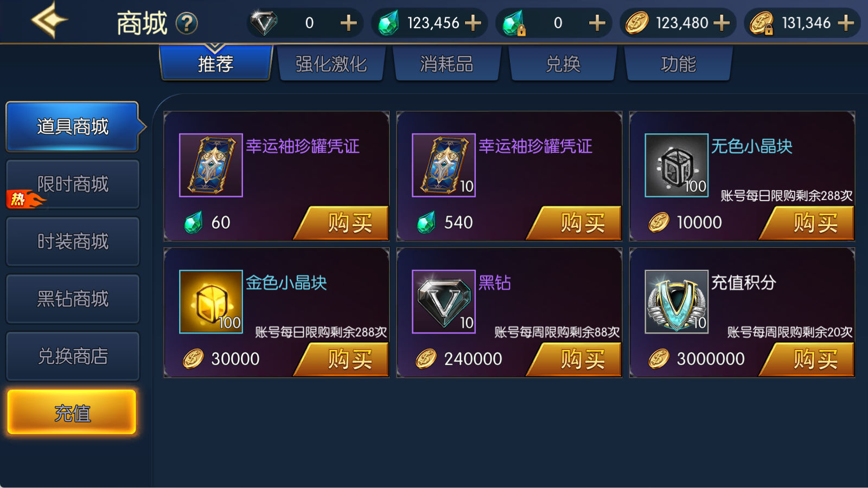Buy 幸运袖珍罐凭证 for 60 gems
Screen dimensions: 868x488
342,223
